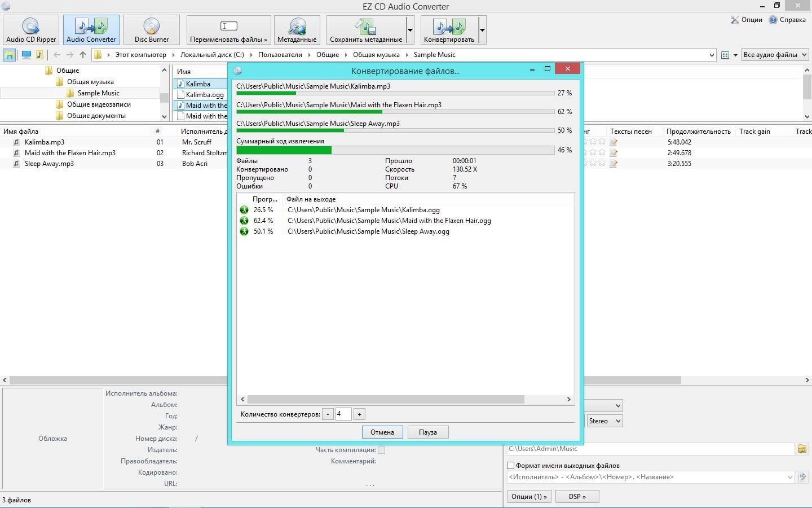Open the view mode dropdown arrow

735,55
